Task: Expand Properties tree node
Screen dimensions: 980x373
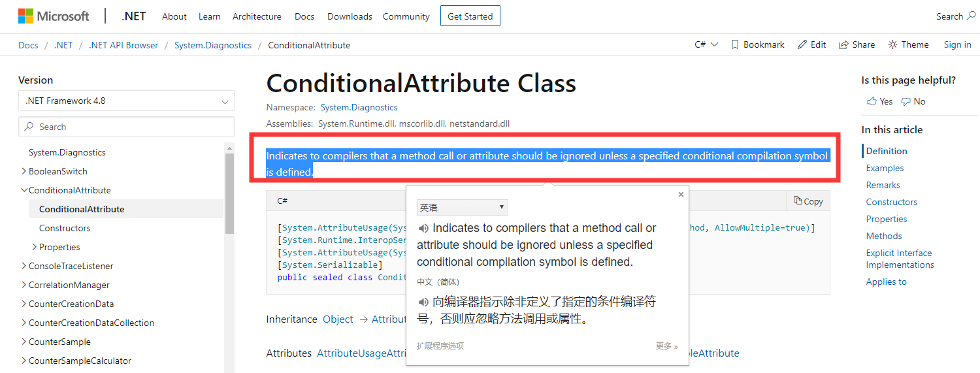Action: tap(35, 247)
